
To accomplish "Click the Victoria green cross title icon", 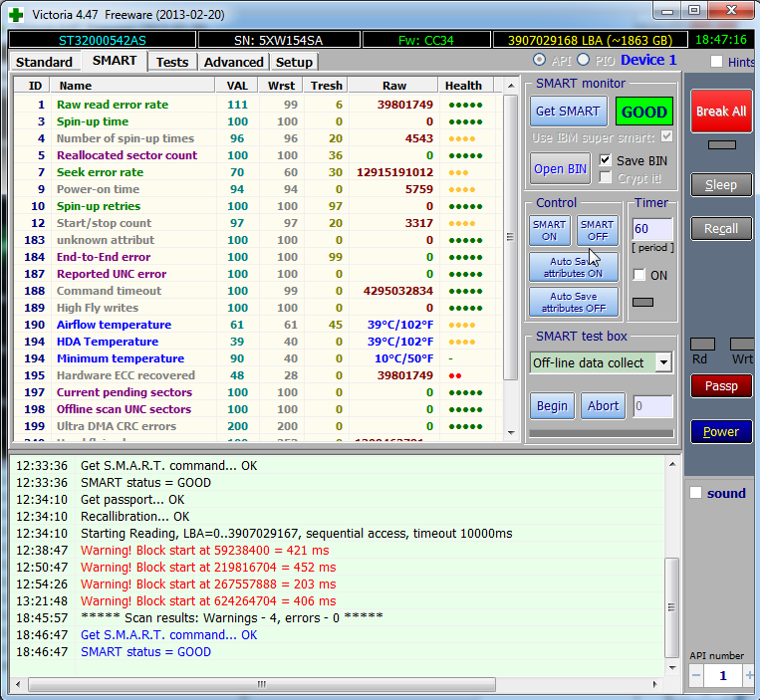I will (x=16, y=15).
